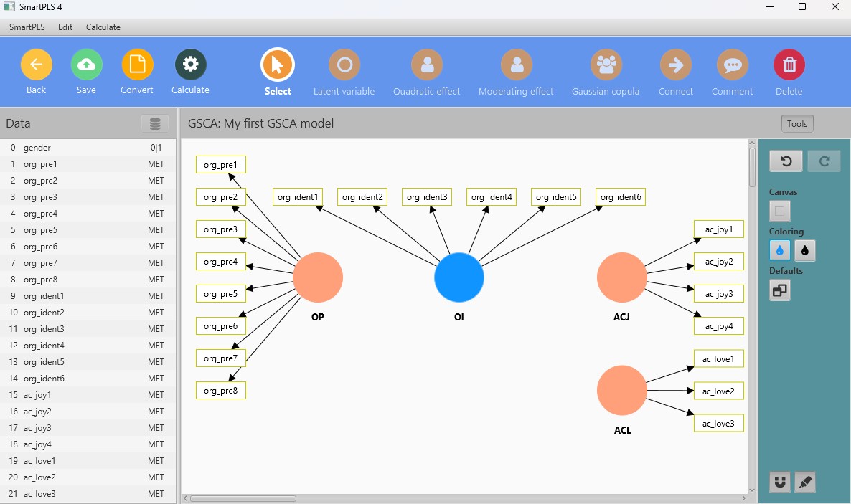Screen dimensions: 851x504
Task: Activate the Latent variable tool
Action: coord(344,65)
